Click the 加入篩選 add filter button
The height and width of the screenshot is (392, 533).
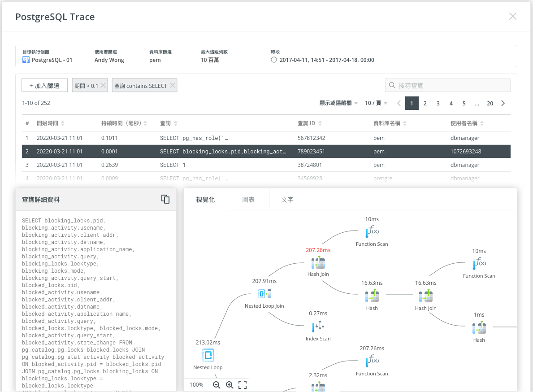[x=44, y=84]
